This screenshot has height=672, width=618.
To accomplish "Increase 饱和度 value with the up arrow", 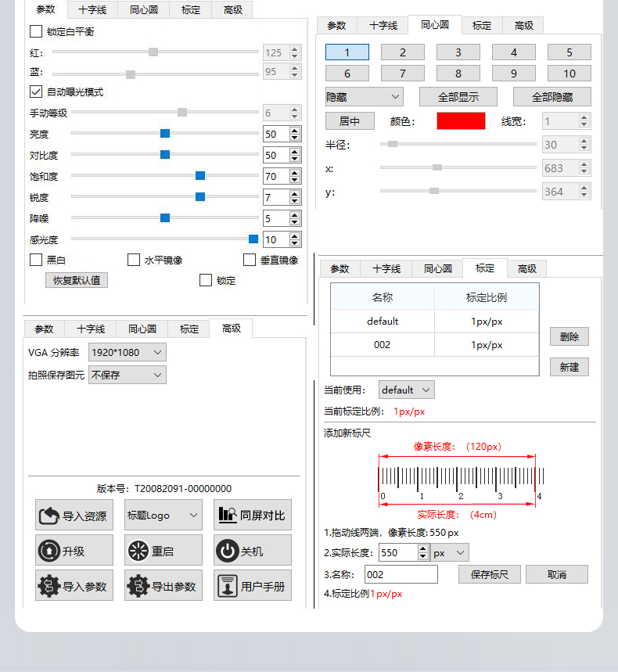I will coord(294,173).
